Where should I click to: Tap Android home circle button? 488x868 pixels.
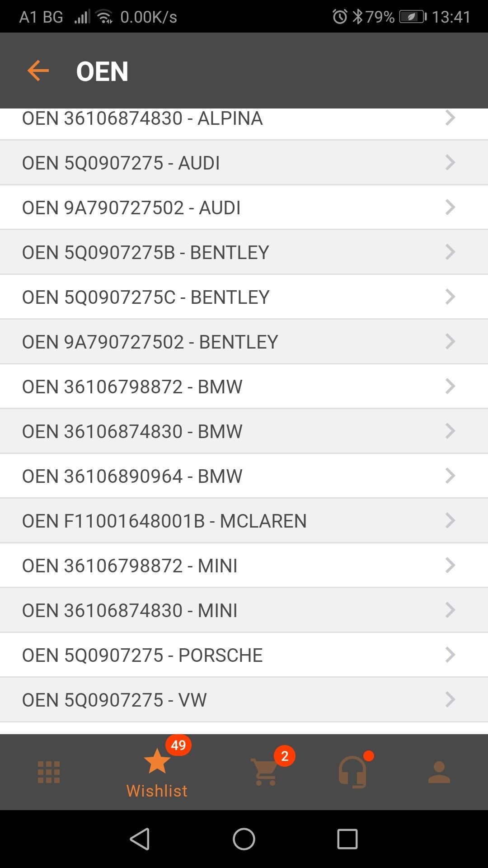tap(244, 839)
